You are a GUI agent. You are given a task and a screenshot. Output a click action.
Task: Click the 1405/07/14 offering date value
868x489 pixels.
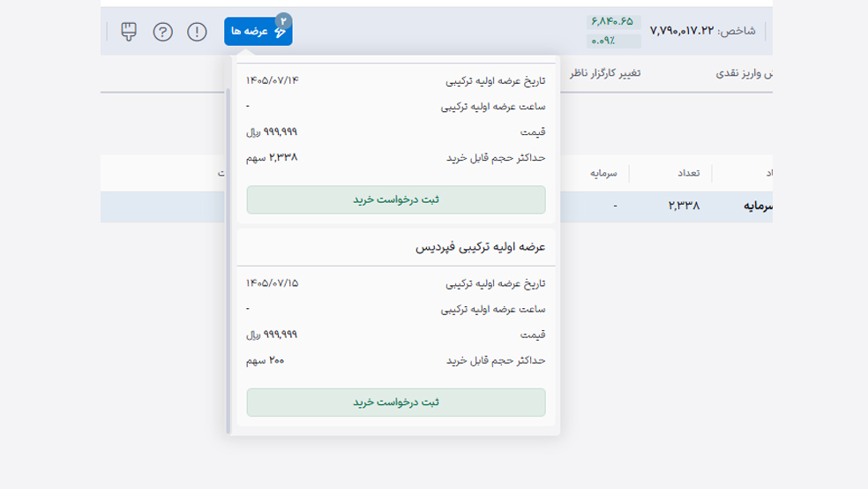(272, 80)
